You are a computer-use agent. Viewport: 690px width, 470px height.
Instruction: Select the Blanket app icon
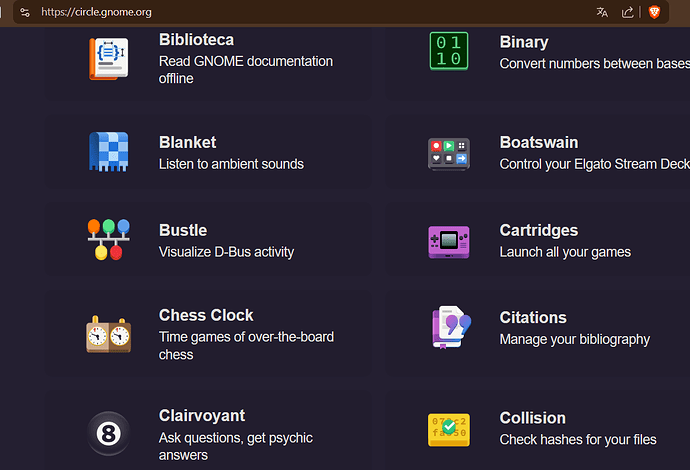107,152
